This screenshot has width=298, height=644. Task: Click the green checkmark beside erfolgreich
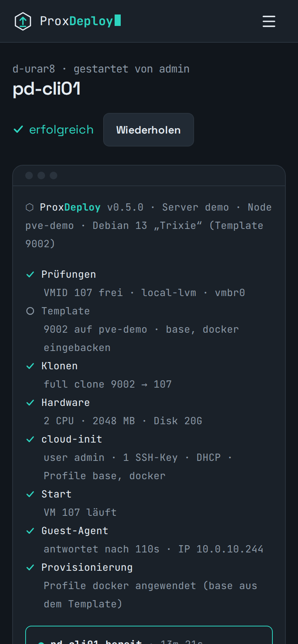pyautogui.click(x=18, y=130)
